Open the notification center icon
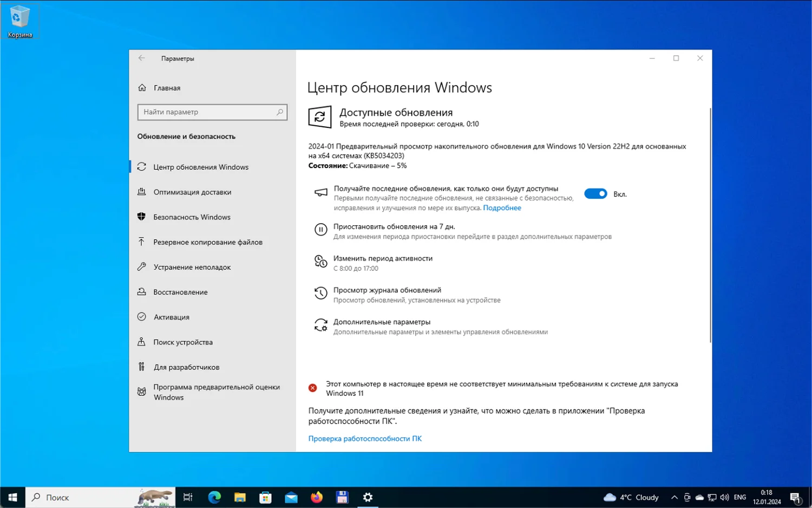The image size is (812, 508). [x=796, y=497]
